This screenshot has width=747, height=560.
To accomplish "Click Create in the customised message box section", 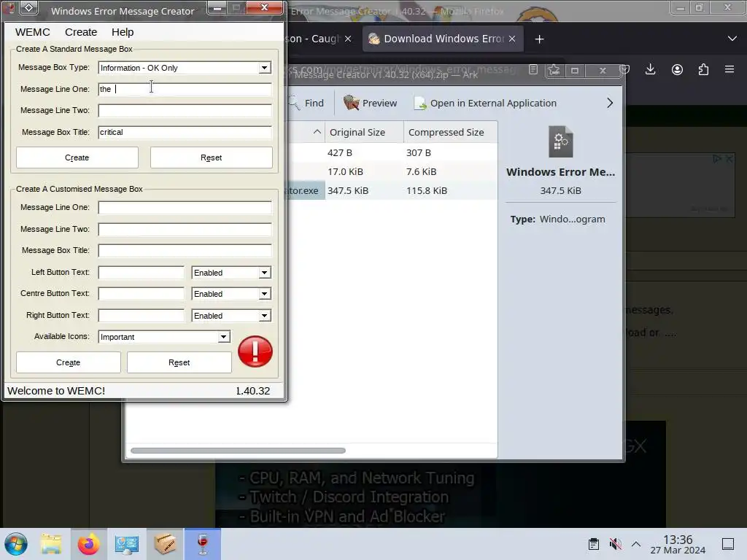I will [68, 362].
